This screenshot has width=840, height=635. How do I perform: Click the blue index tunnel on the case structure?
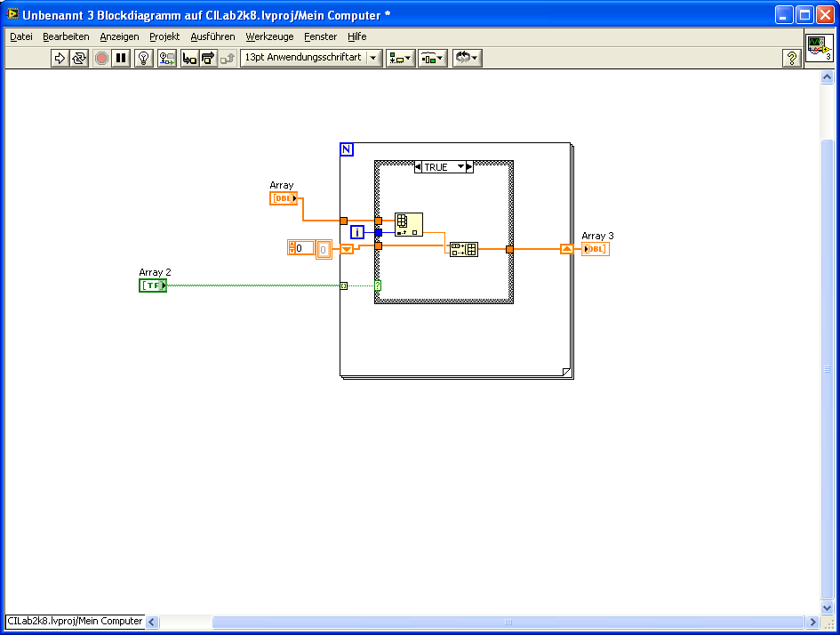(378, 232)
